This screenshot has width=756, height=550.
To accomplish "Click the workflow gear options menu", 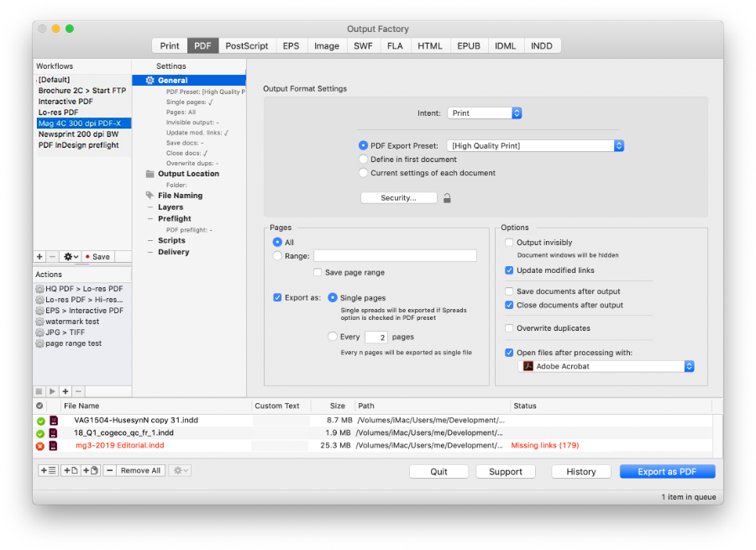I will [x=70, y=257].
